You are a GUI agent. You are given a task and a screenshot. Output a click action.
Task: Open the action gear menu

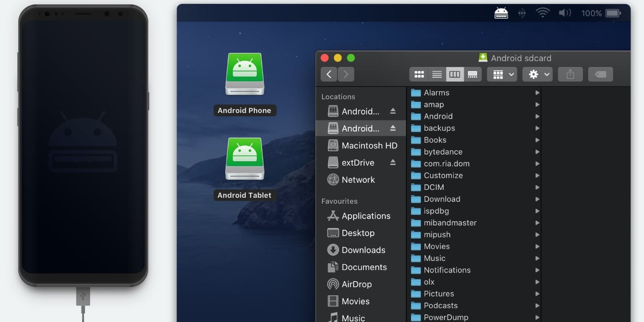pos(537,74)
